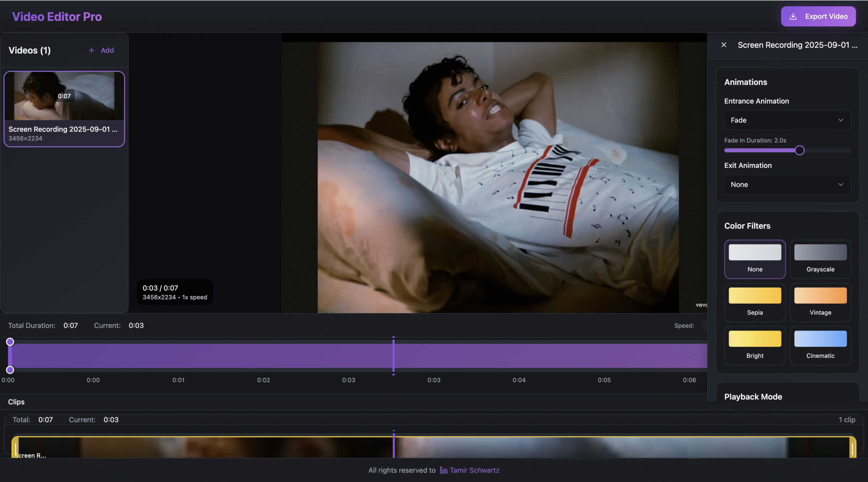Click the Video Editor Pro title
This screenshot has width=868, height=482.
[57, 17]
